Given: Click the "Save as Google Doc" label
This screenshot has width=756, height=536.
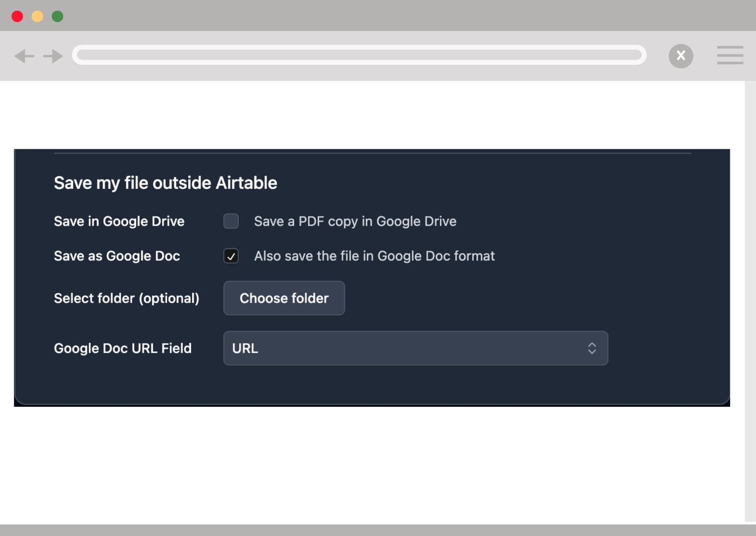Looking at the screenshot, I should (117, 256).
